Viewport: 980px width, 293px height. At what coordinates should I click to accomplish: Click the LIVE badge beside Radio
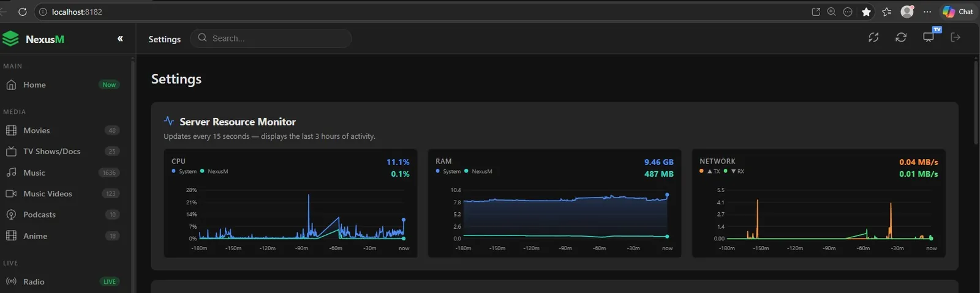tap(110, 281)
